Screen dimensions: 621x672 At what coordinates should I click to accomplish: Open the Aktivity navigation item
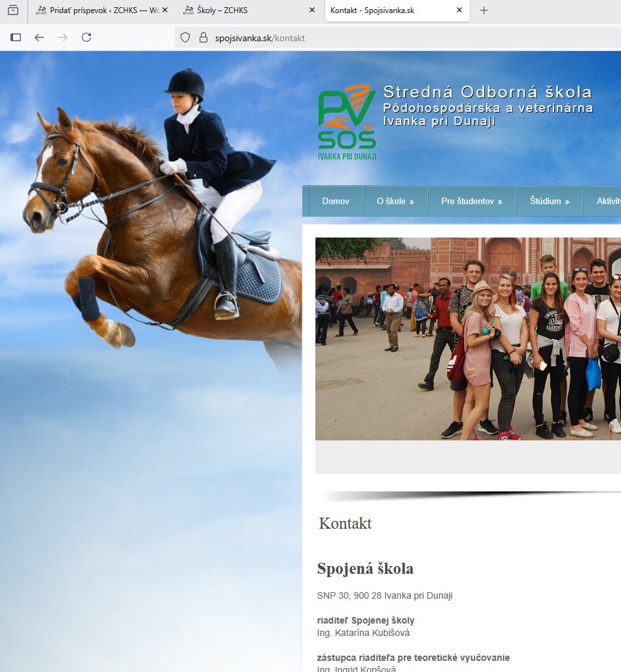tap(608, 202)
